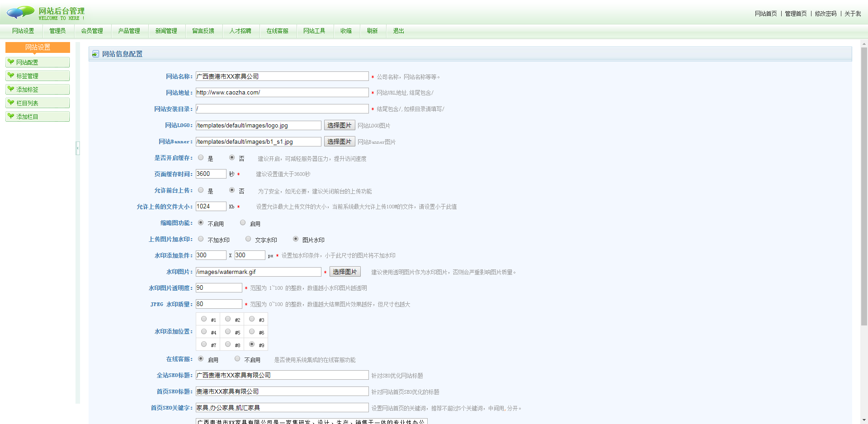
Task: Open 添加标签 in the sidebar
Action: 38,90
